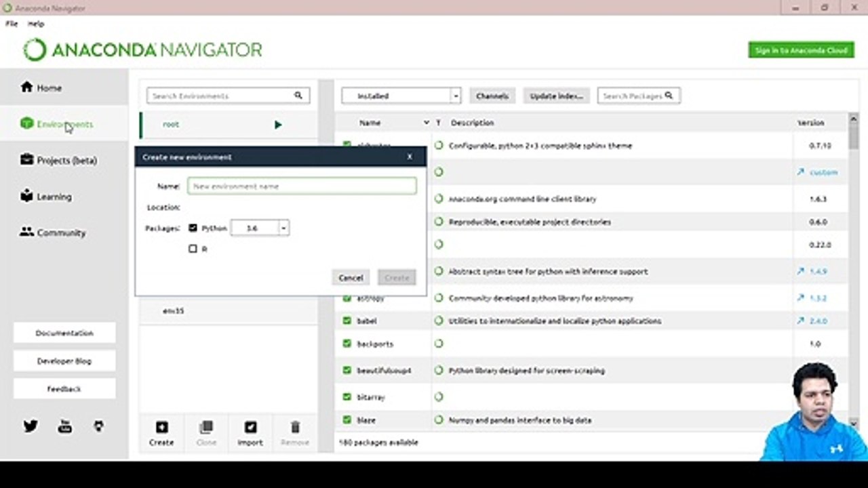Image resolution: width=868 pixels, height=488 pixels.
Task: Click upgrade arrow next to version 1.3.2
Action: [801, 298]
